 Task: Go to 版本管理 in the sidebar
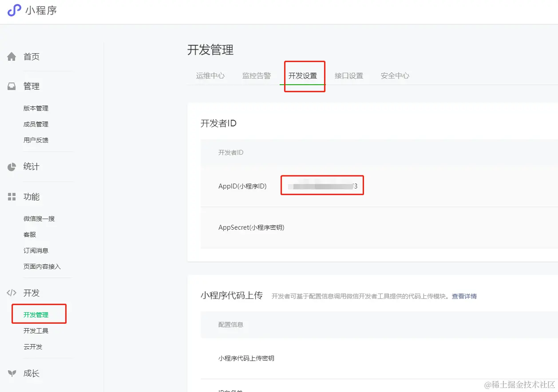(x=36, y=108)
